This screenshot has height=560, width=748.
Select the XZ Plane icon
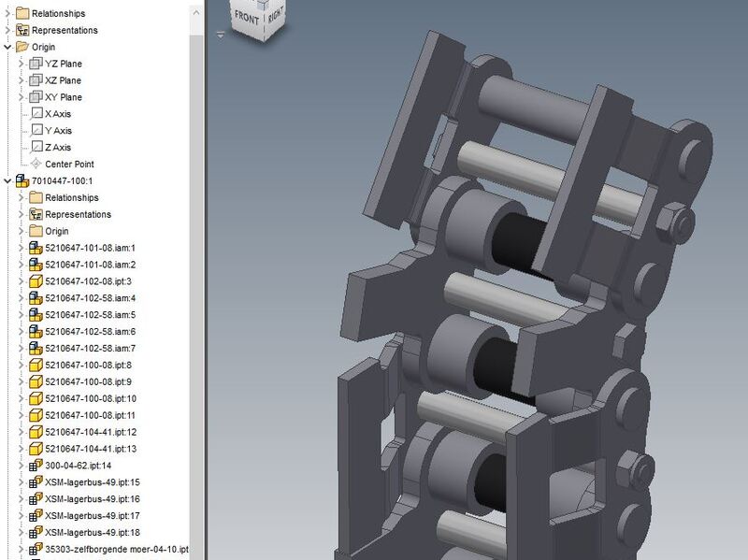(x=36, y=80)
